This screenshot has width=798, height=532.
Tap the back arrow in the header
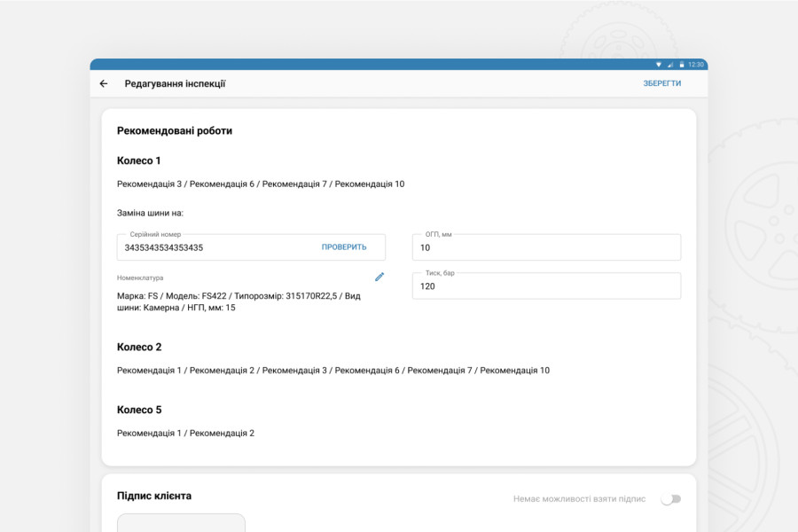(104, 84)
